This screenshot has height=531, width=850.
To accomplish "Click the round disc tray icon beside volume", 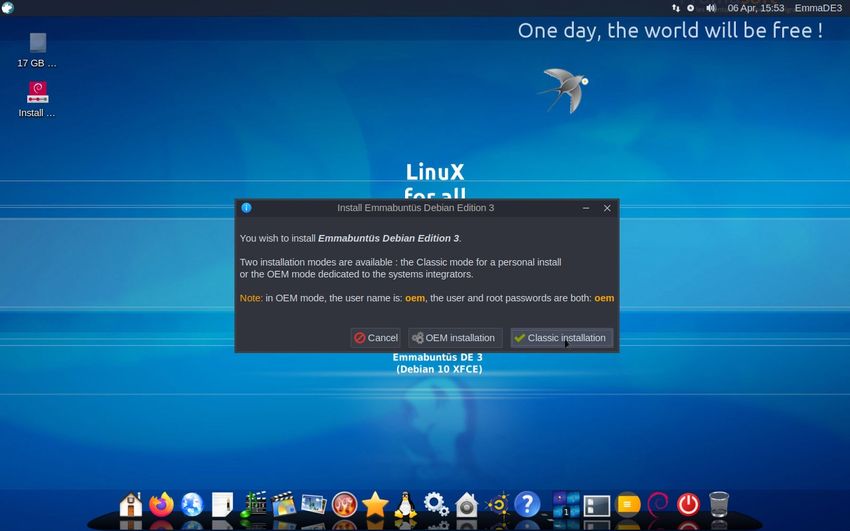I will tap(691, 8).
